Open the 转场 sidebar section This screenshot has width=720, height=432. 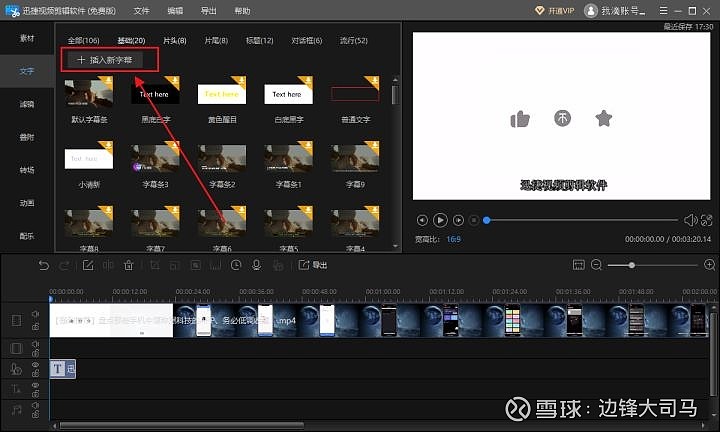click(x=27, y=170)
